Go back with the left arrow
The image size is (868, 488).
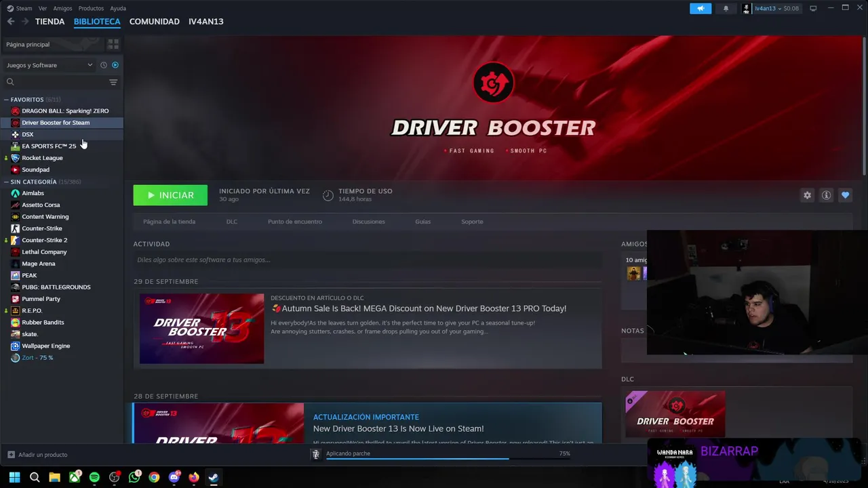(11, 22)
